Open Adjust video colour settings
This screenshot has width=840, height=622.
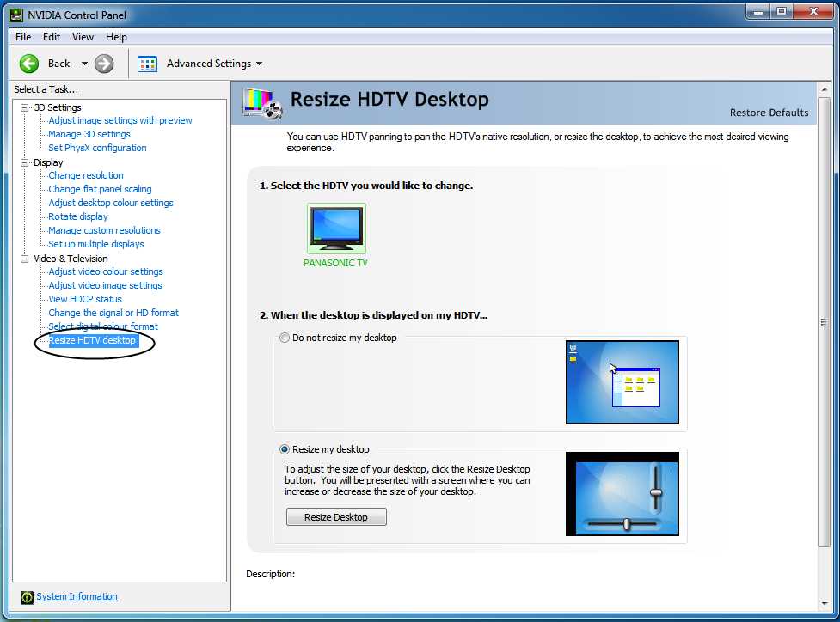[x=106, y=272]
